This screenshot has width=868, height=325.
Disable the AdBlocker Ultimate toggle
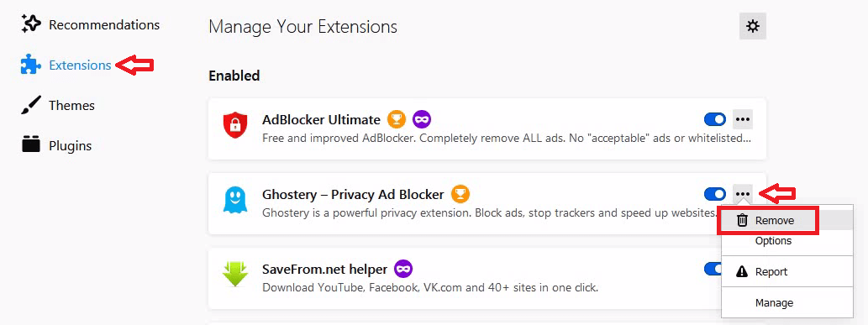click(x=715, y=119)
